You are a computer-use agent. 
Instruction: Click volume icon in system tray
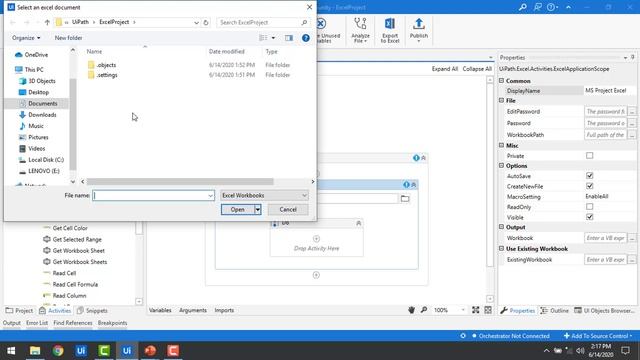click(x=580, y=351)
